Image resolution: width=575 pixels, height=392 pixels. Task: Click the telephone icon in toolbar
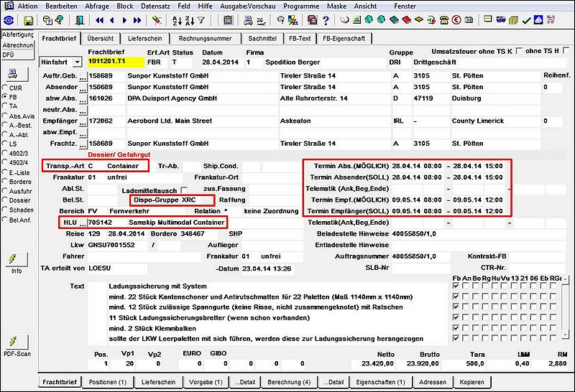tap(444, 20)
